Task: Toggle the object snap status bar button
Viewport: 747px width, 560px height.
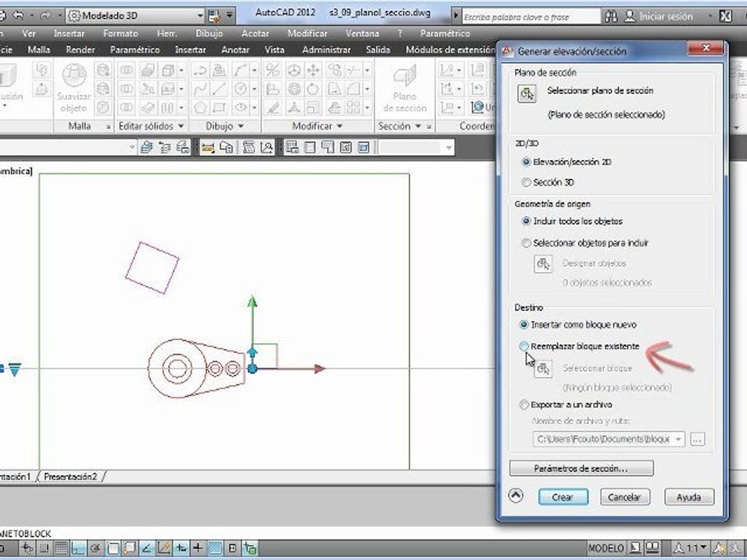Action: [114, 548]
